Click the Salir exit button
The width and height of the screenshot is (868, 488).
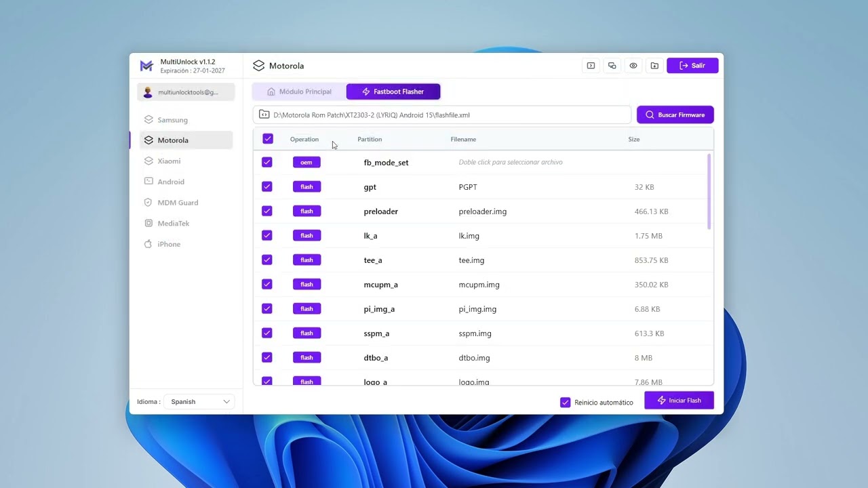click(x=692, y=66)
